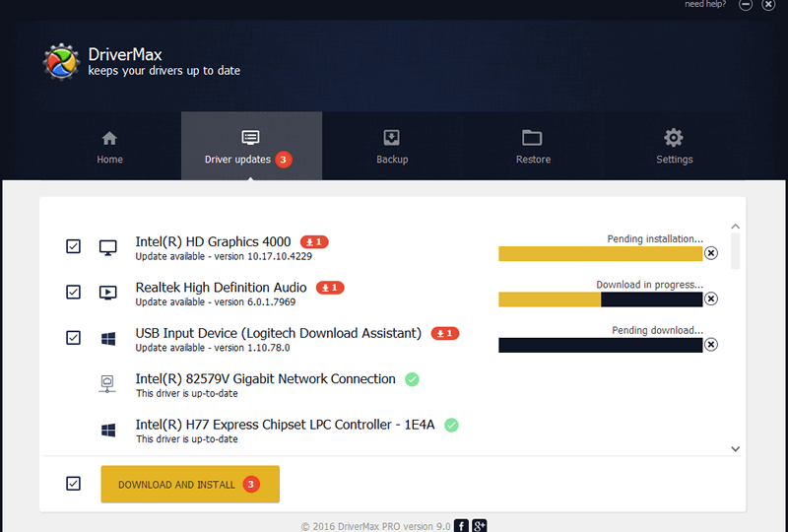The height and width of the screenshot is (532, 788).
Task: Click green checkmark on Intel 82579V Gigabit
Action: click(x=412, y=379)
